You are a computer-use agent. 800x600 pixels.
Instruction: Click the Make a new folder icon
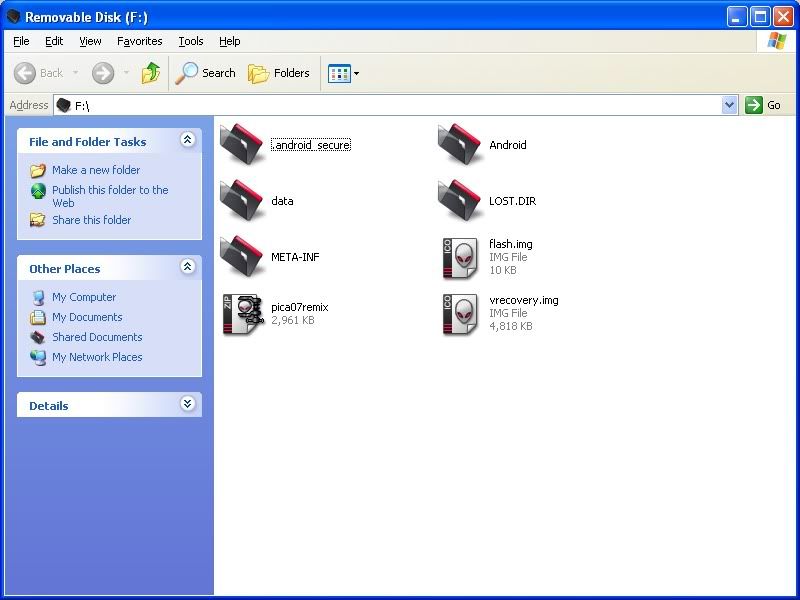click(x=37, y=170)
